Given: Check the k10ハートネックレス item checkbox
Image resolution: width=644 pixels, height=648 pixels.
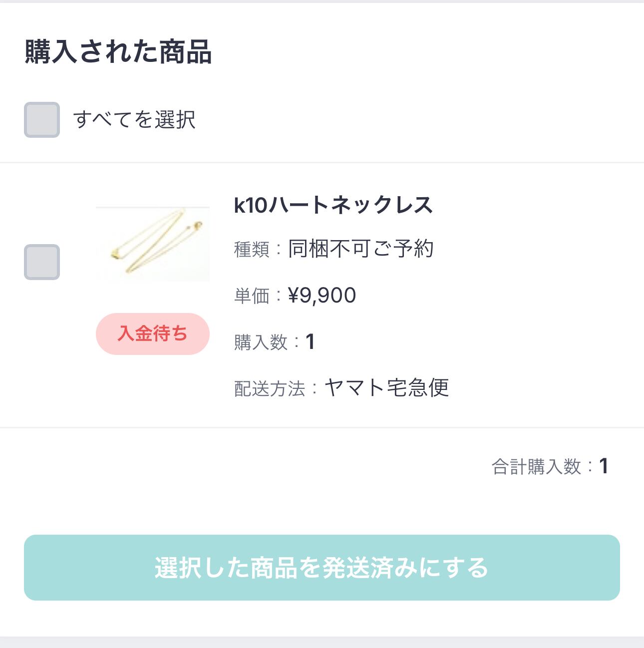Looking at the screenshot, I should [x=42, y=262].
